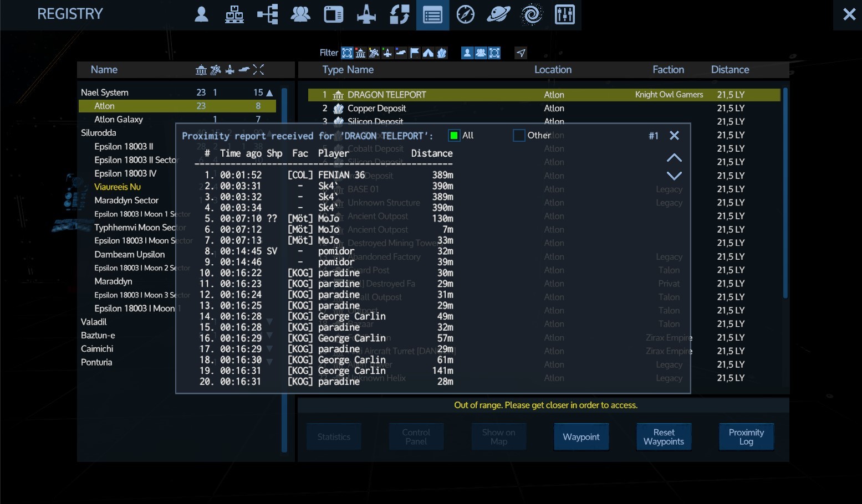This screenshot has width=862, height=504.
Task: Click the Show on Map button
Action: point(498,437)
